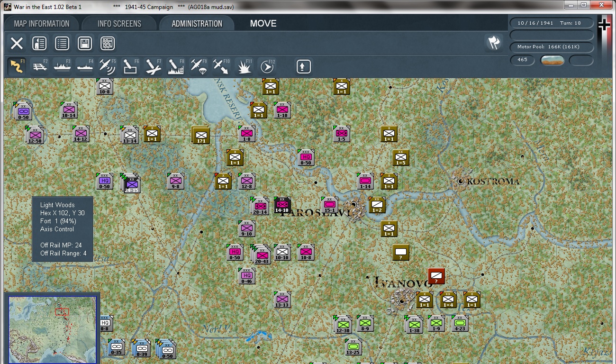
Task: Choose the F3 naval transport mode
Action: 62,66
